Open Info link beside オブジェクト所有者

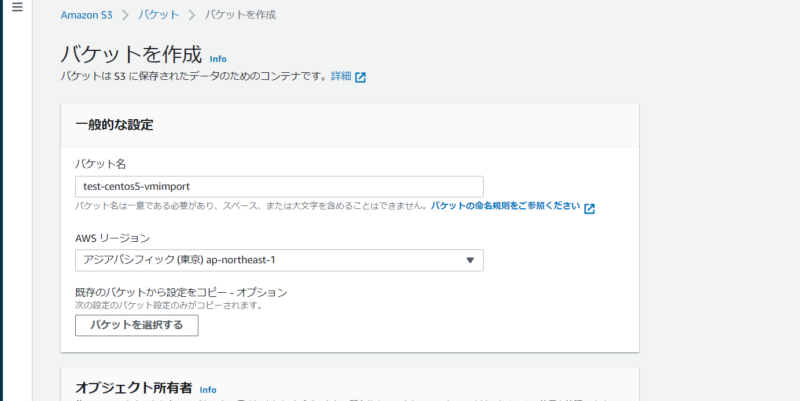[207, 389]
